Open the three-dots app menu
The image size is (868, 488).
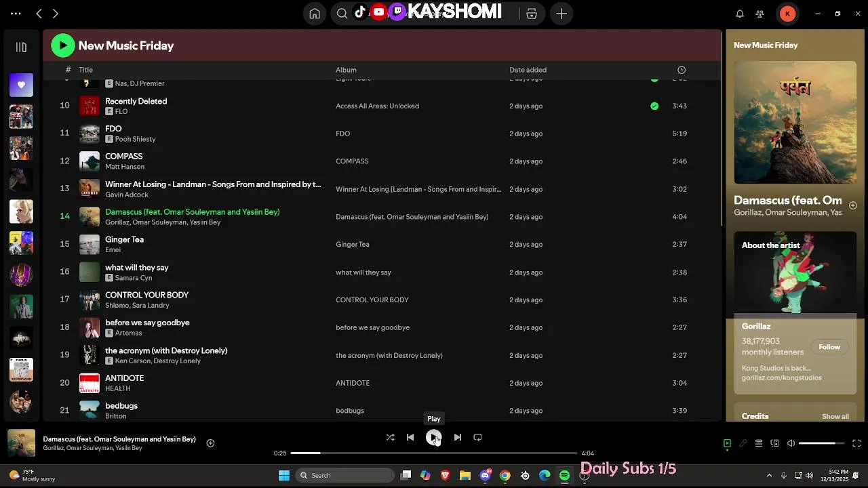point(16,14)
